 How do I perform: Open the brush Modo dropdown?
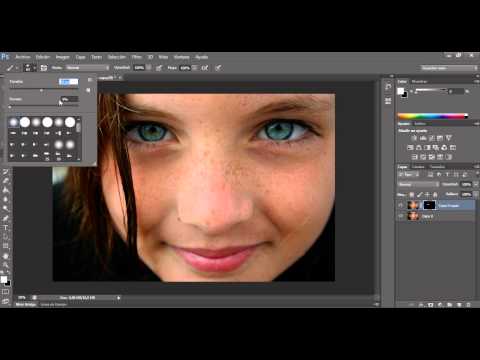(x=87, y=68)
